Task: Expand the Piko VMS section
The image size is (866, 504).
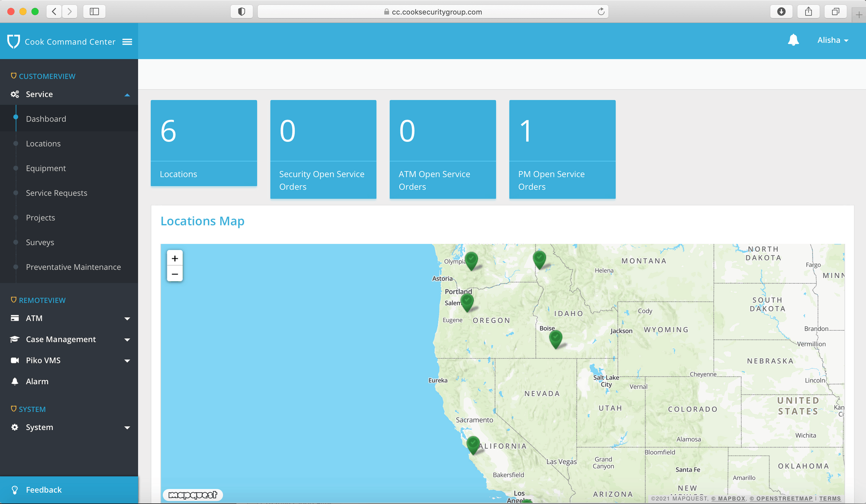Action: point(127,360)
